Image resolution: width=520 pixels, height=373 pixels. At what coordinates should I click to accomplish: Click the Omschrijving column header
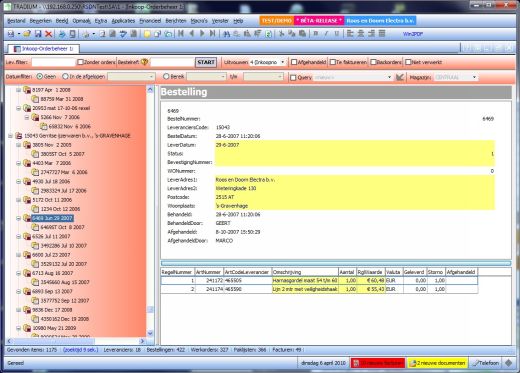point(305,272)
